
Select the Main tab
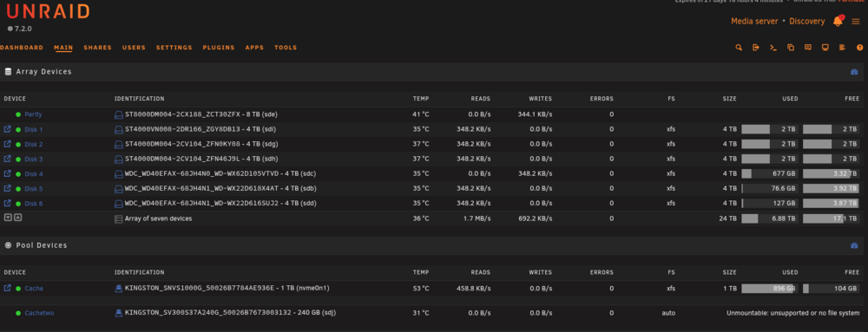[63, 48]
